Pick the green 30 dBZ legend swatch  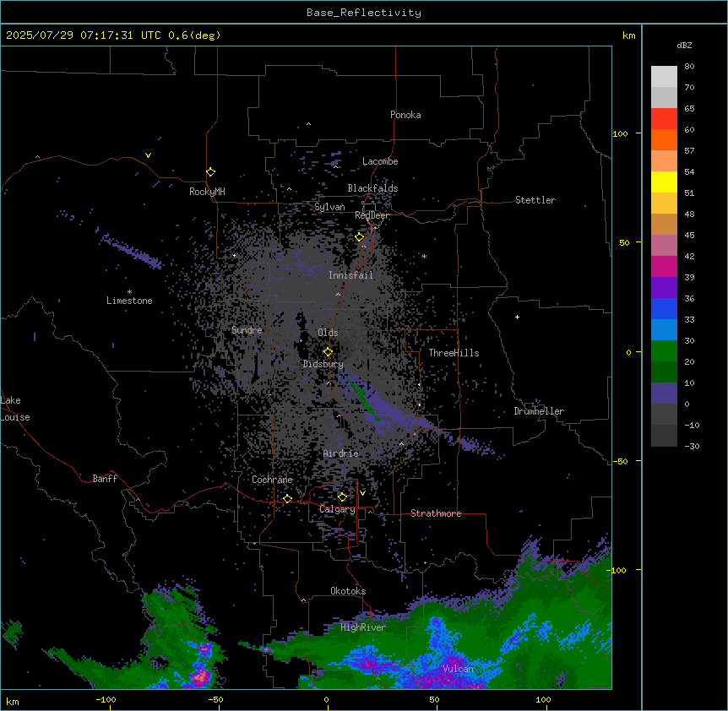click(x=664, y=351)
